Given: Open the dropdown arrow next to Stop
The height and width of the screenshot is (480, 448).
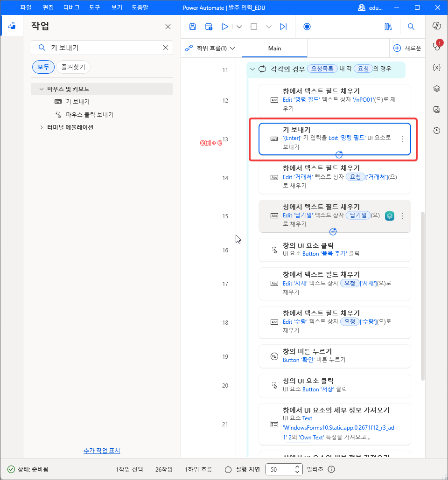Looking at the screenshot, I should [269, 27].
